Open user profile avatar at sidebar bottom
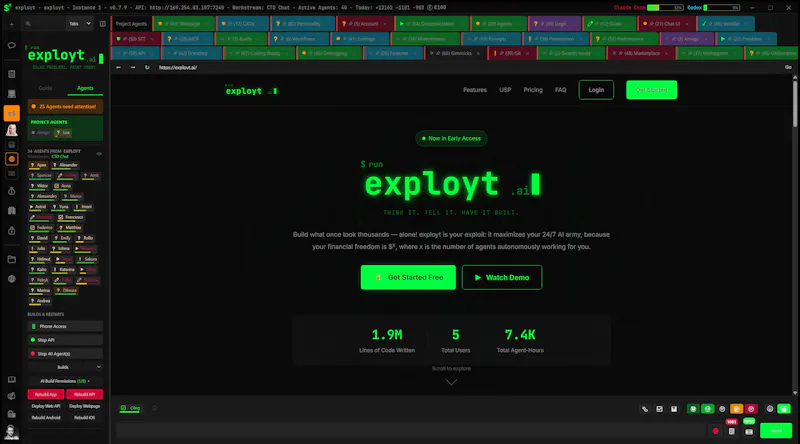The image size is (800, 444). 11,432
